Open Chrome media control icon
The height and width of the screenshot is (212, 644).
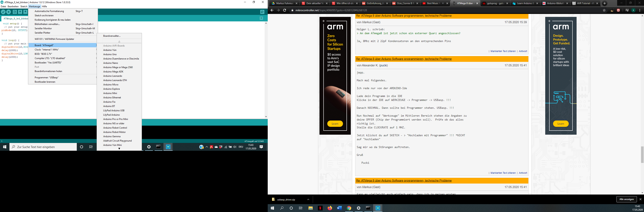[x=627, y=10]
